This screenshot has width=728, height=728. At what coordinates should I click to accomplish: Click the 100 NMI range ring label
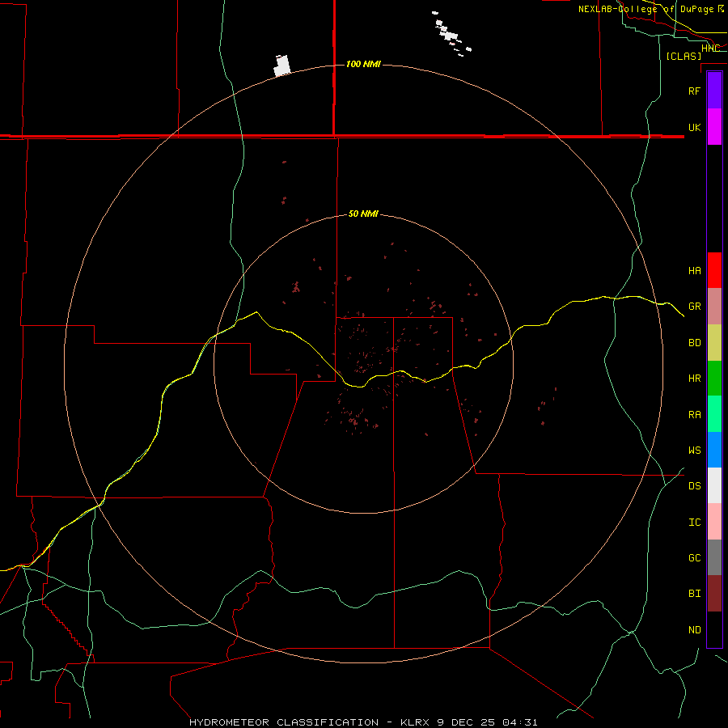click(363, 64)
